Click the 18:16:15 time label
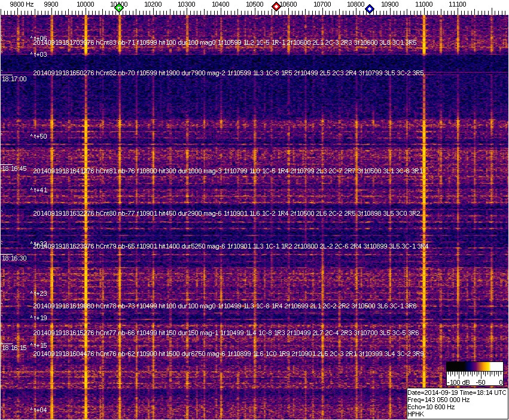This screenshot has width=509, height=420. (x=14, y=348)
